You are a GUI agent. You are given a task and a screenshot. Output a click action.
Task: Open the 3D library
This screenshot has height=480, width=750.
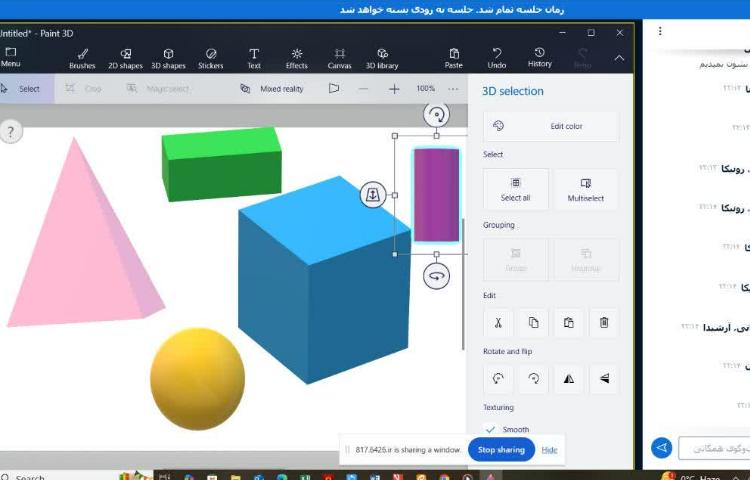pos(382,58)
